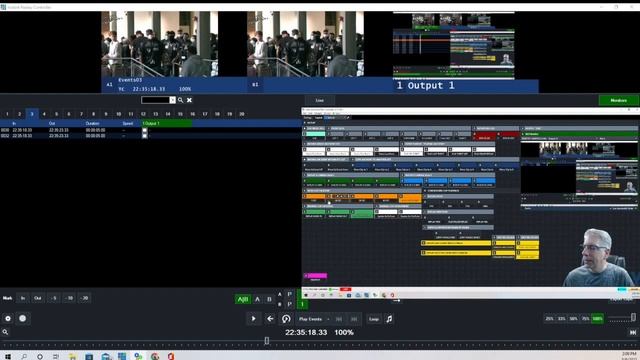Switch to event list tab 2
The width and height of the screenshot is (640, 360).
(x=19, y=114)
